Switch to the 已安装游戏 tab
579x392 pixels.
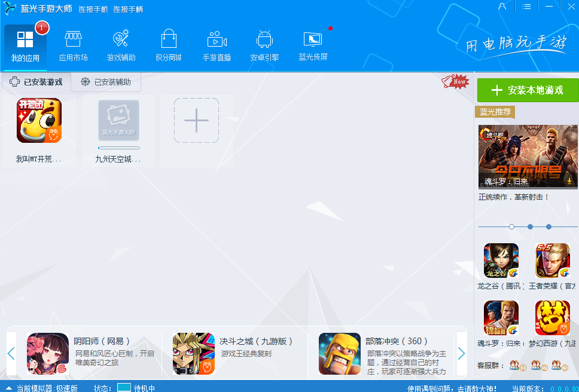point(36,82)
